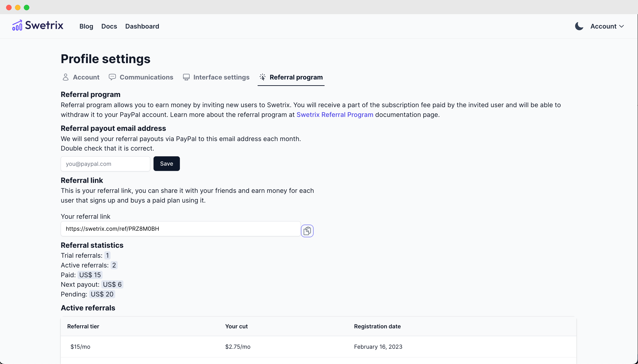Switch to the Interface settings tab
The height and width of the screenshot is (364, 638).
click(x=221, y=77)
